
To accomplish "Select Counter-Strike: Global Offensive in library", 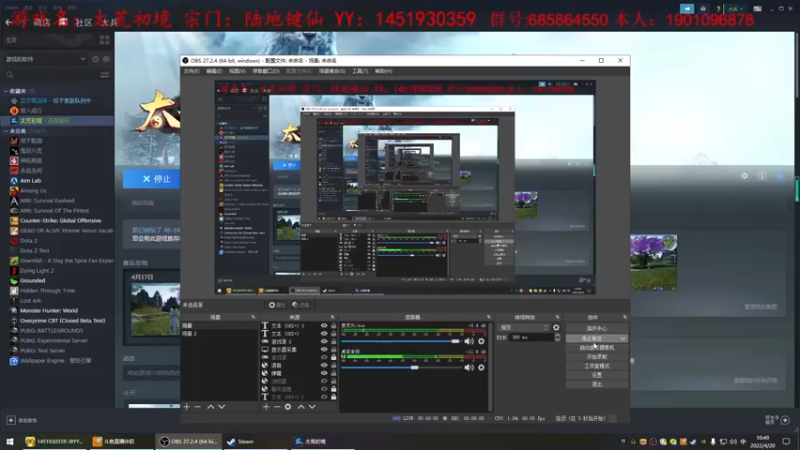I will coord(60,220).
